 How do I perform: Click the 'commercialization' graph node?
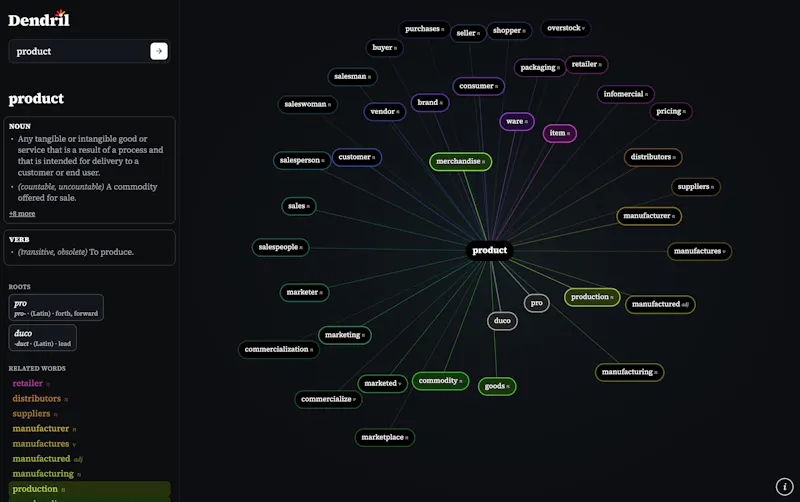point(279,349)
